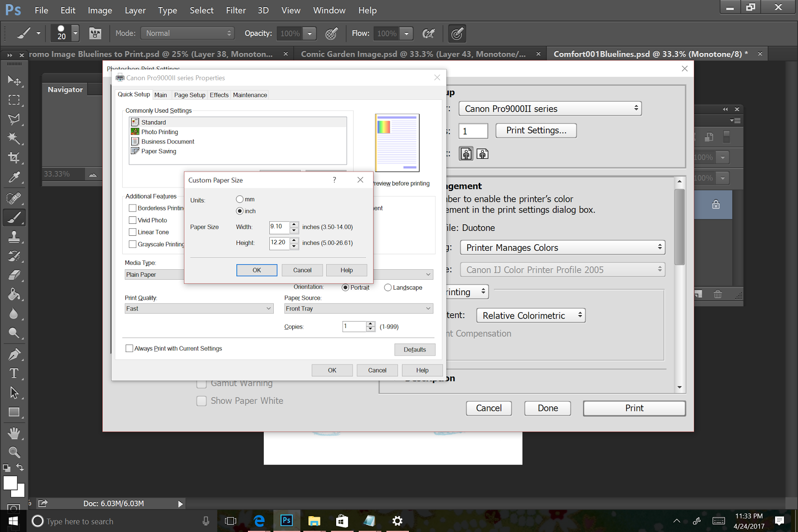This screenshot has width=798, height=532.
Task: Choose Landscape orientation radio button
Action: pos(388,287)
